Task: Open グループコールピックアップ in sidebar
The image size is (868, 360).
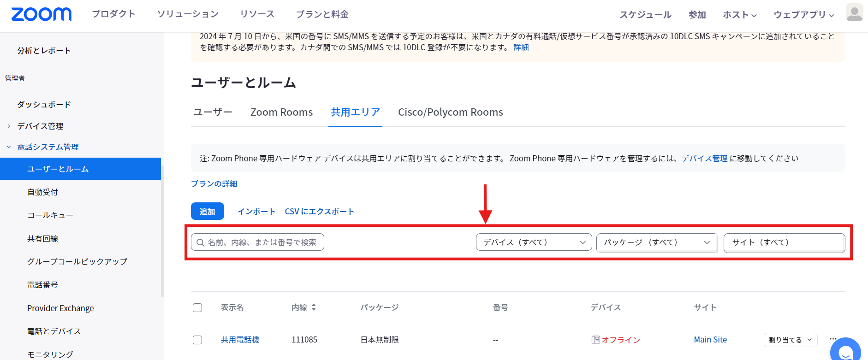Action: (x=77, y=261)
